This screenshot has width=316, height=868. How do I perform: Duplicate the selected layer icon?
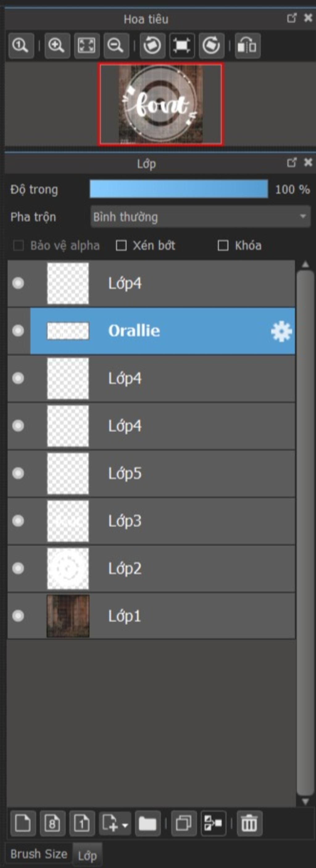[x=184, y=824]
